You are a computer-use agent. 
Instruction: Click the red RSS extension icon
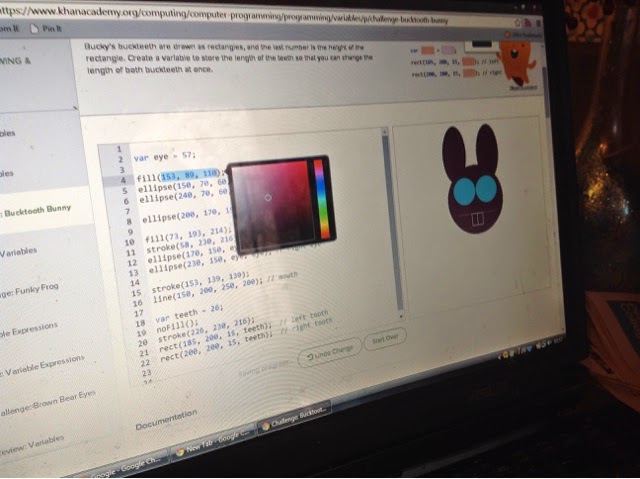(528, 23)
